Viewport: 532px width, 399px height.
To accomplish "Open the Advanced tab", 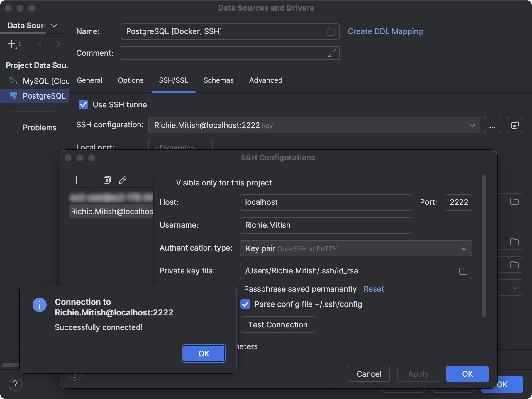I will (265, 80).
